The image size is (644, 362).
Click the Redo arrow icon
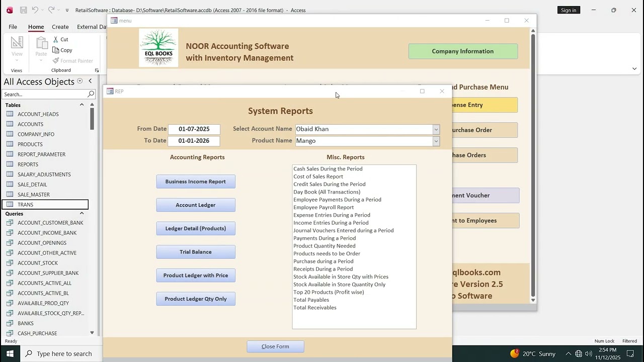point(51,10)
